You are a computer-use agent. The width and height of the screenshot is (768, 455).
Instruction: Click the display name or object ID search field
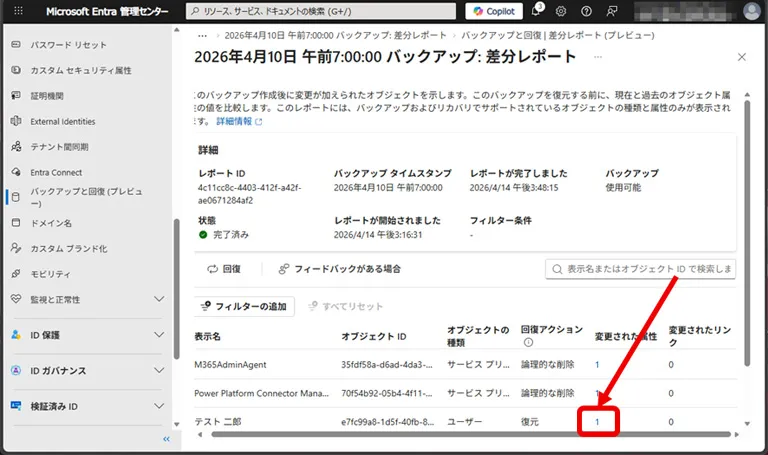click(641, 269)
